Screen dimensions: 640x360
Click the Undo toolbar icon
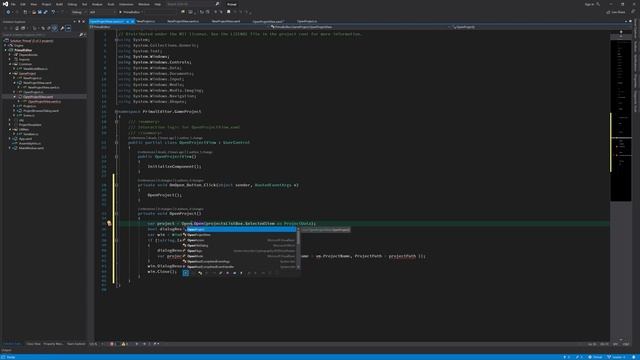(x=53, y=12)
